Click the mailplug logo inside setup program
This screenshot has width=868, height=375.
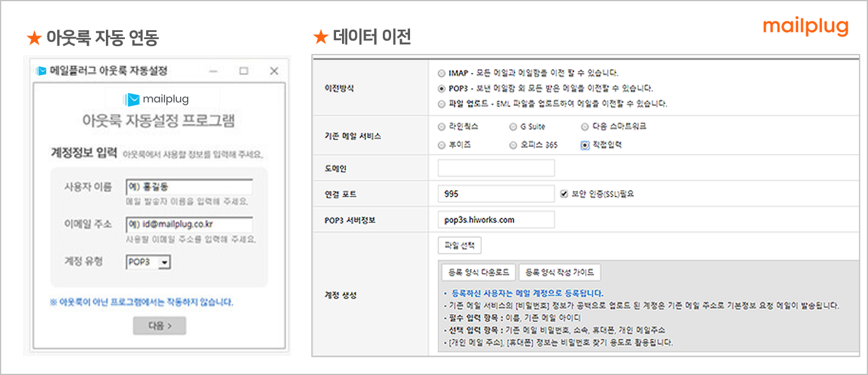pyautogui.click(x=156, y=99)
